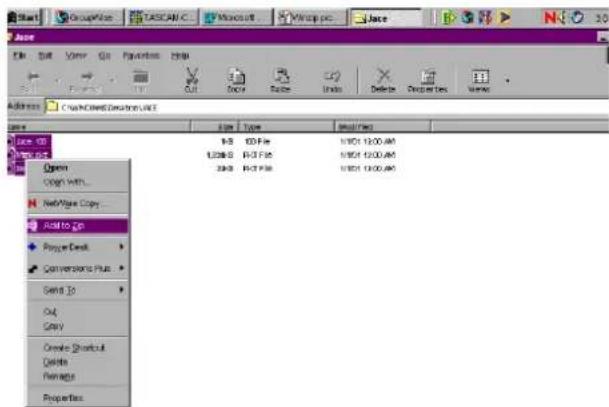Switch to the Microsoft taskbar button

(236, 17)
